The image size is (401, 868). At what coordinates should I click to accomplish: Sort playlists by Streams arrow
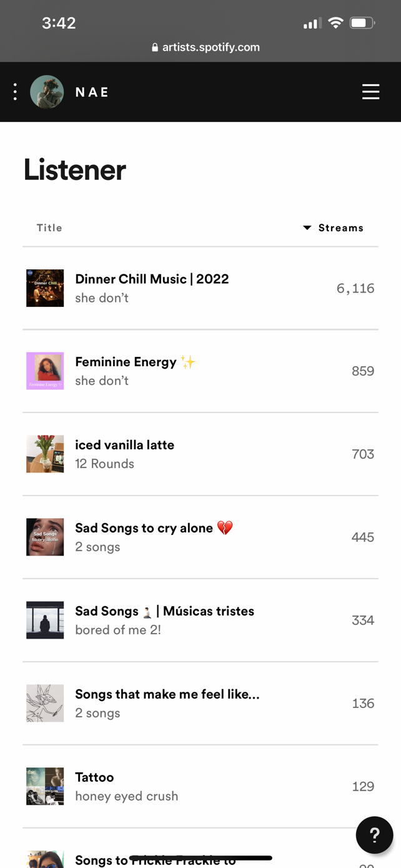point(307,228)
